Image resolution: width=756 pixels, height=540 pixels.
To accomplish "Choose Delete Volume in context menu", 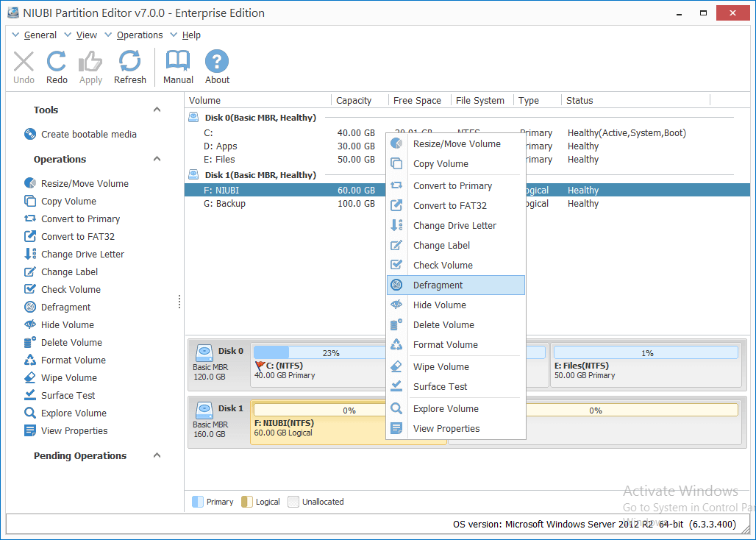I will [x=456, y=324].
